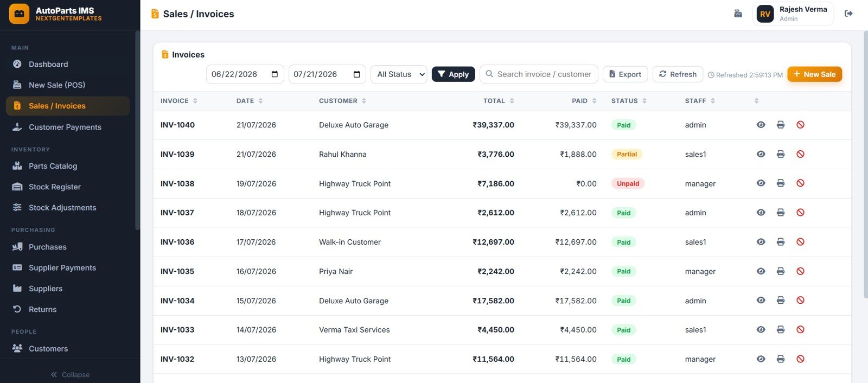Focus the search invoice / customer field
This screenshot has width=868, height=383.
pyautogui.click(x=539, y=74)
